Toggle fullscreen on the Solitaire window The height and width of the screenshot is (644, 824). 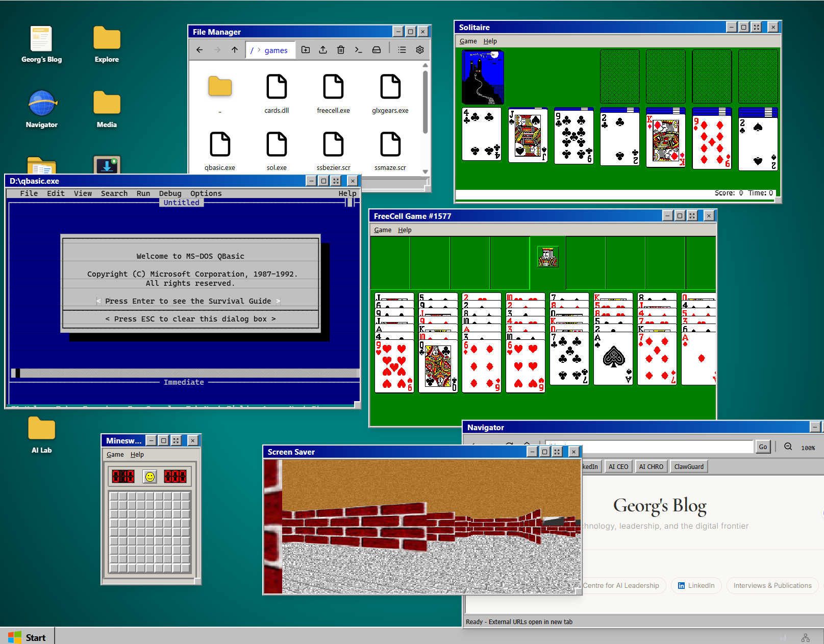(x=757, y=28)
